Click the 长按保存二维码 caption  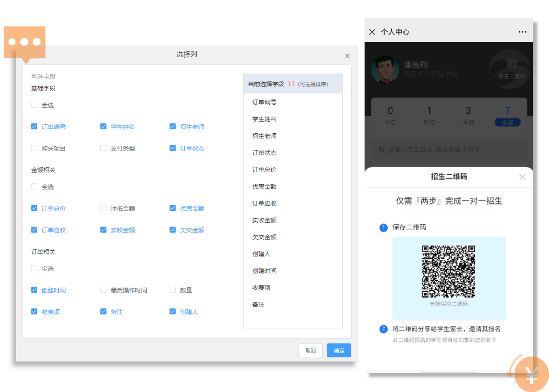pyautogui.click(x=448, y=304)
